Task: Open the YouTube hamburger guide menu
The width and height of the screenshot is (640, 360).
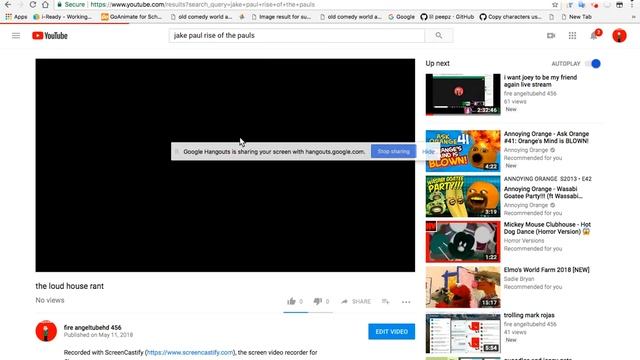Action: 16,36
